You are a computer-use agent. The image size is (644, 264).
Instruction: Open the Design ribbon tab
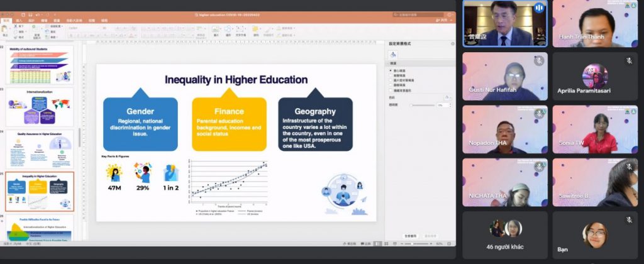tap(31, 20)
